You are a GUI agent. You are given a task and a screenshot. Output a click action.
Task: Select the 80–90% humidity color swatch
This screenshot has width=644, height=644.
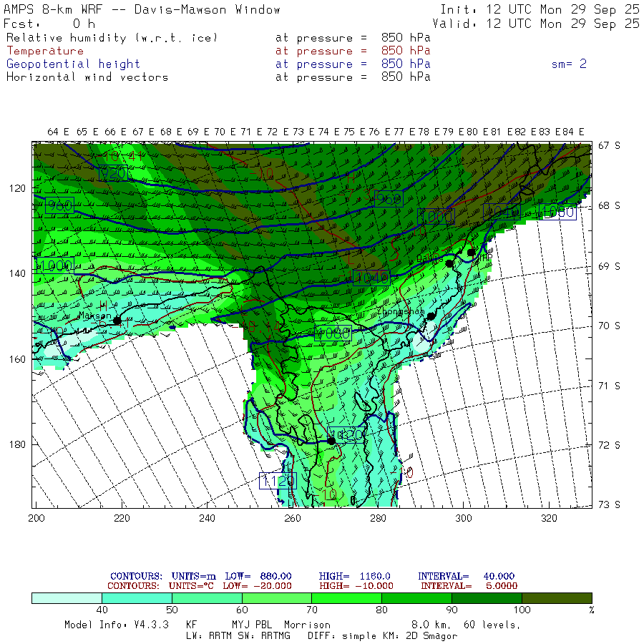pyautogui.click(x=417, y=598)
